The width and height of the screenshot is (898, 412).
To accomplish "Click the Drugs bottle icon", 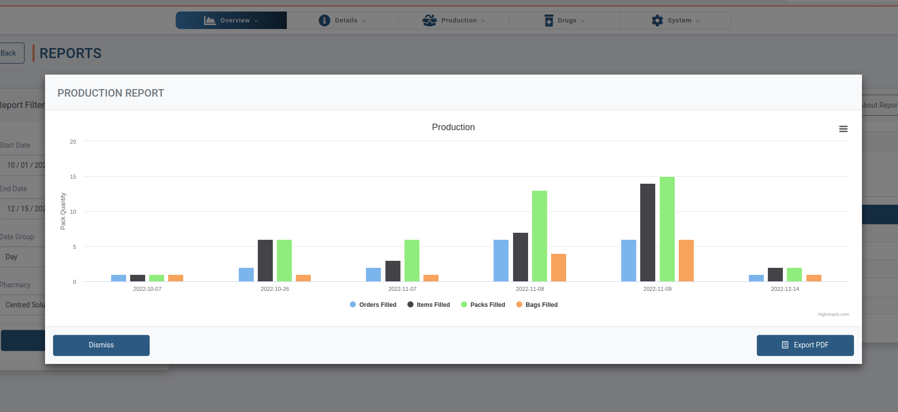I will point(548,20).
